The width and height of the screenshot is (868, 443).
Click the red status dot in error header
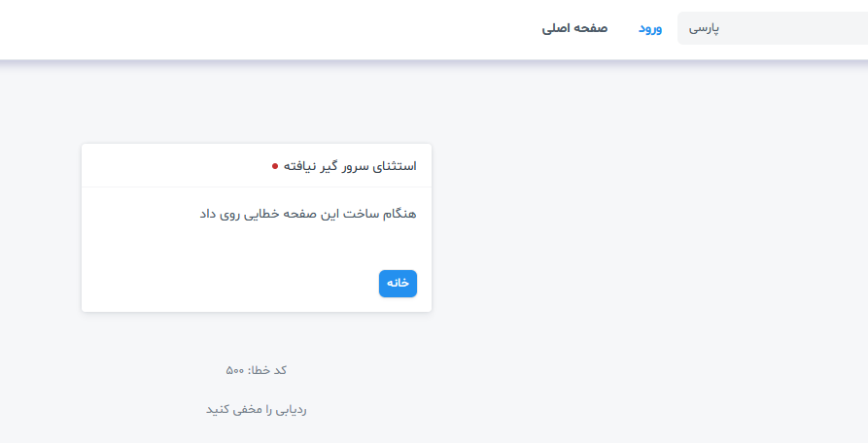(x=275, y=166)
